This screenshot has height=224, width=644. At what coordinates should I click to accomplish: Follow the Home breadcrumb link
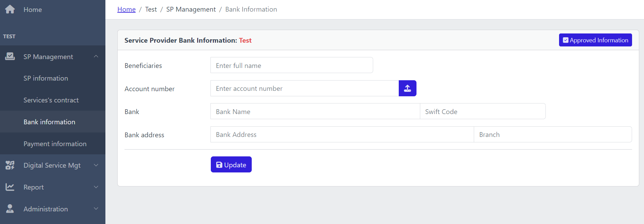[x=126, y=9]
